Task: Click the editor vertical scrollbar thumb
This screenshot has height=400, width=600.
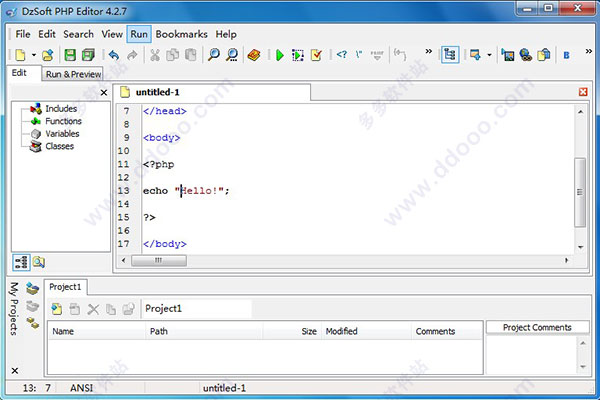Action: 580,192
